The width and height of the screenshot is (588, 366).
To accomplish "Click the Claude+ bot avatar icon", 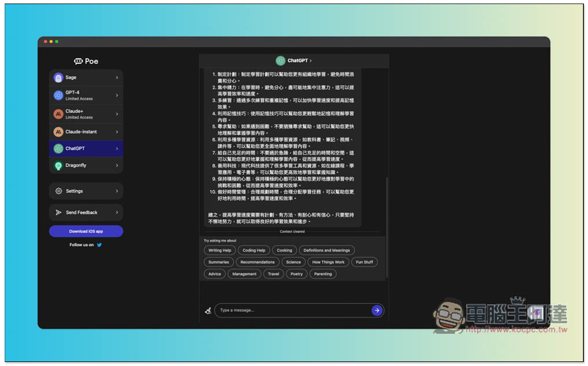I will point(58,114).
